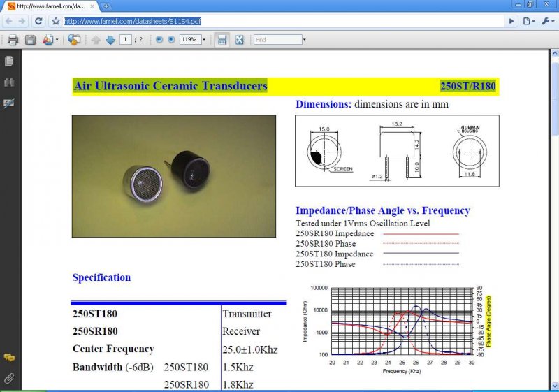The image size is (559, 392).
Task: Click the transducers product photo
Action: tap(174, 176)
